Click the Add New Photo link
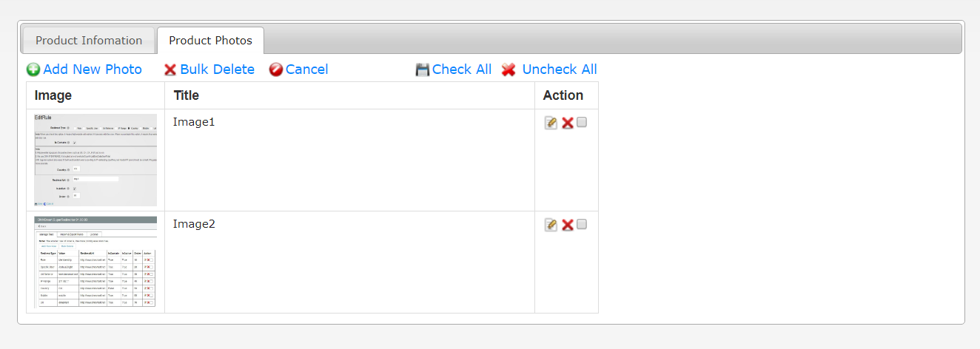This screenshot has height=349, width=980. [x=93, y=70]
